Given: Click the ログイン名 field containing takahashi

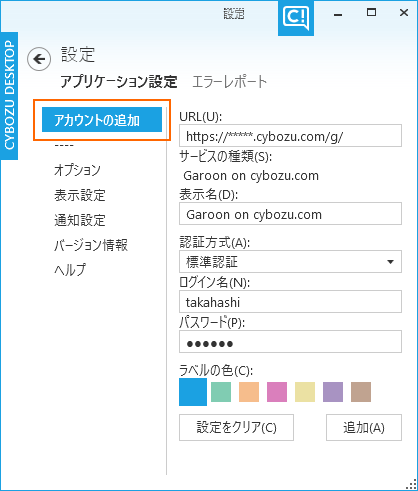Looking at the screenshot, I should click(290, 302).
